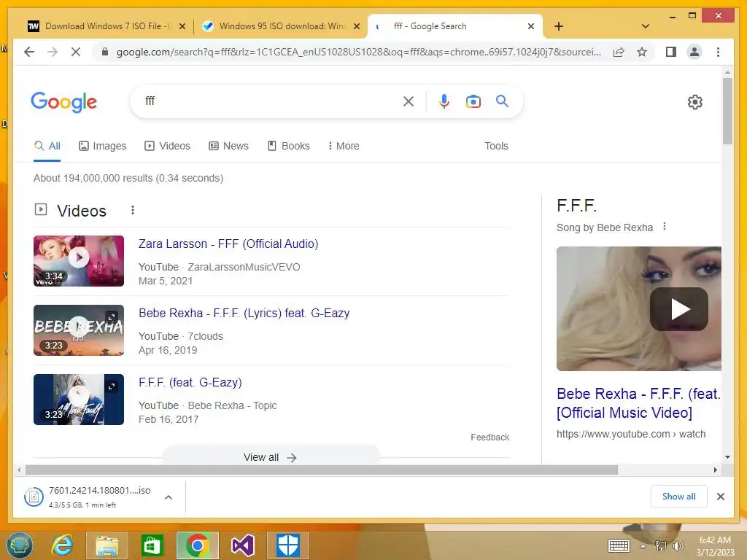Select the All results tab
Screen dimensions: 747x560
coord(47,146)
